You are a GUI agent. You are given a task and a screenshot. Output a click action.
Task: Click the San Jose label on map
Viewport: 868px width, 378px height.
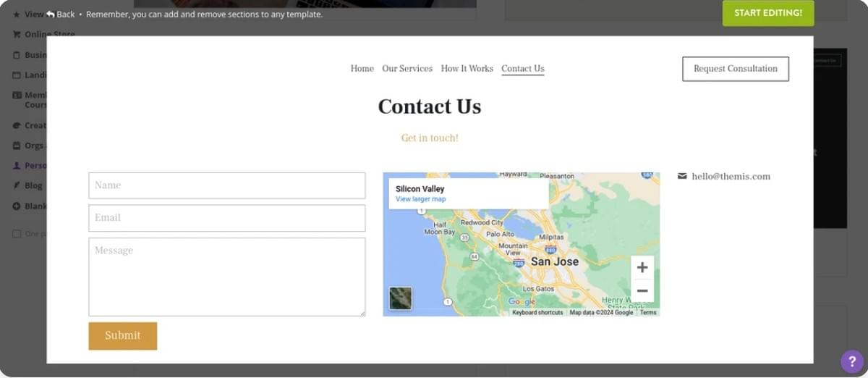point(555,261)
